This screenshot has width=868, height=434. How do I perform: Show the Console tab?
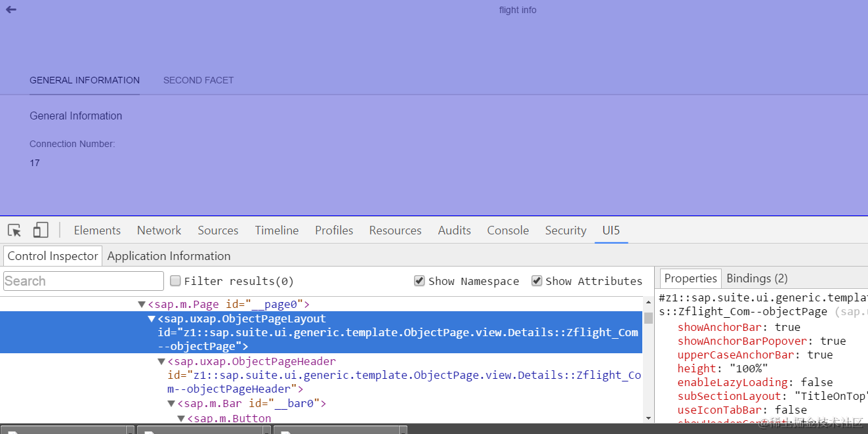[508, 230]
